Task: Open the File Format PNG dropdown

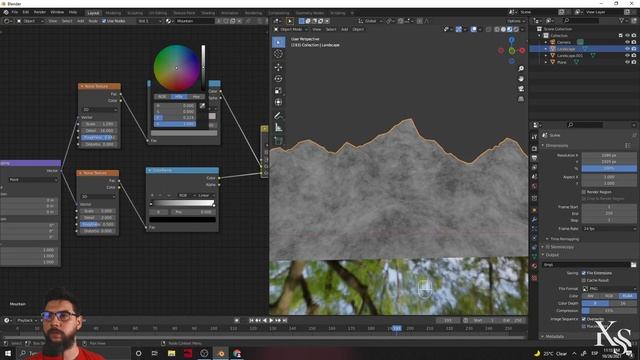Action: click(x=609, y=289)
